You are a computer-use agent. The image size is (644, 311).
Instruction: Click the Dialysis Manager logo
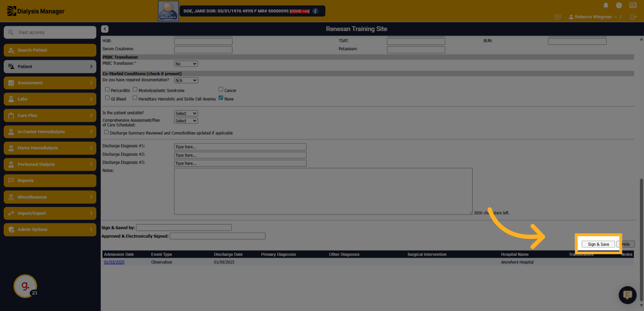pos(36,11)
